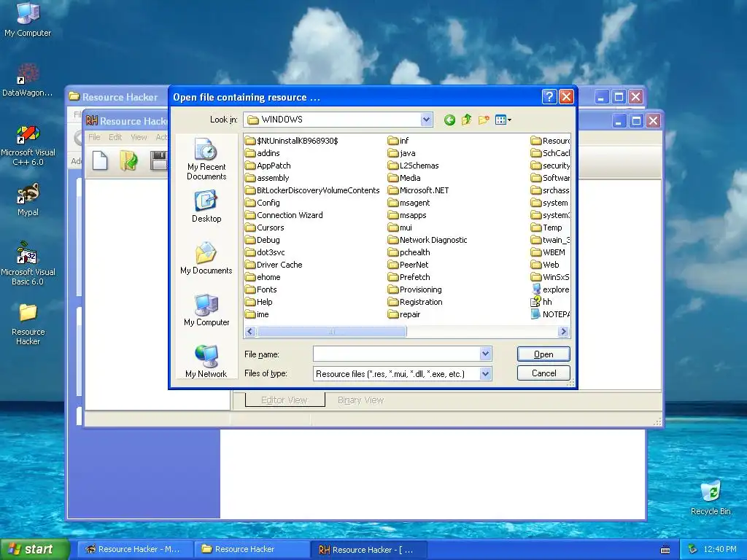Select the hh help file

(542, 301)
